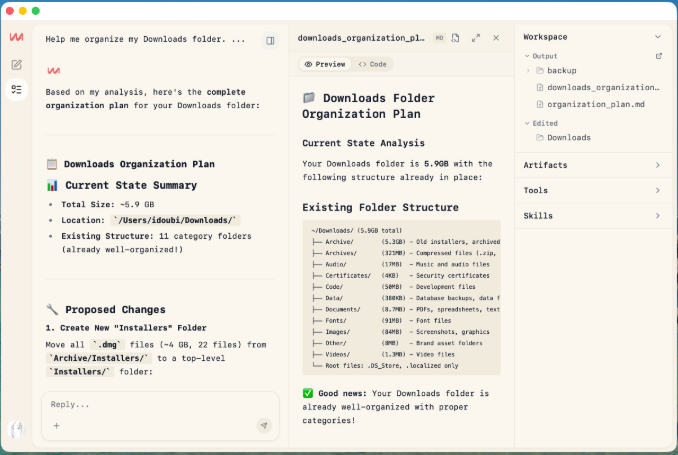
Task: Click the 'Total Size: ~5.9 GB' bullet
Action: (108, 205)
